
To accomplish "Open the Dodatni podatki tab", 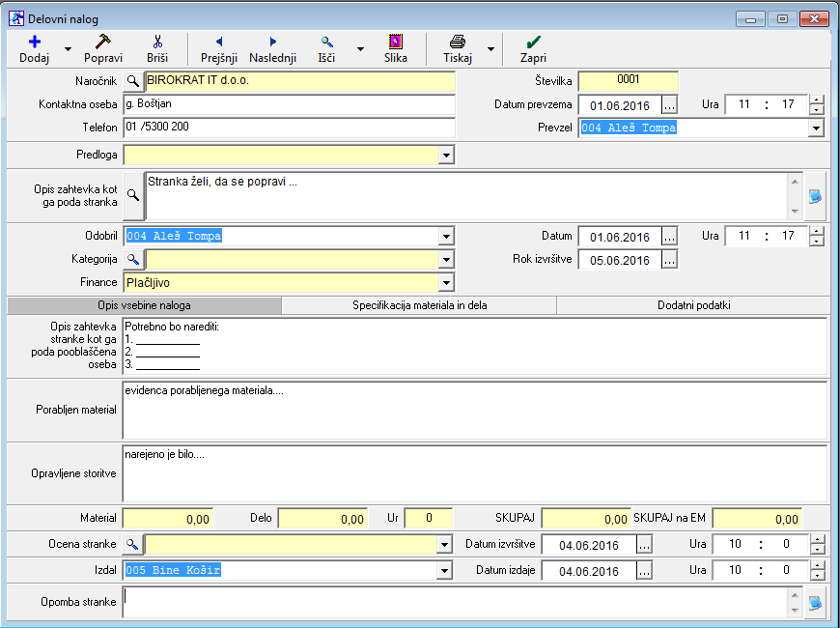I will click(x=694, y=305).
